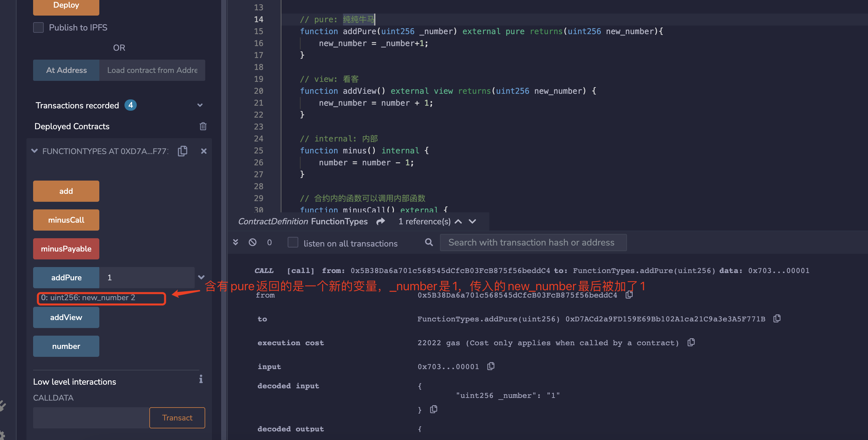Collapse the FUNCTIONTYPES contract tree

coord(34,151)
